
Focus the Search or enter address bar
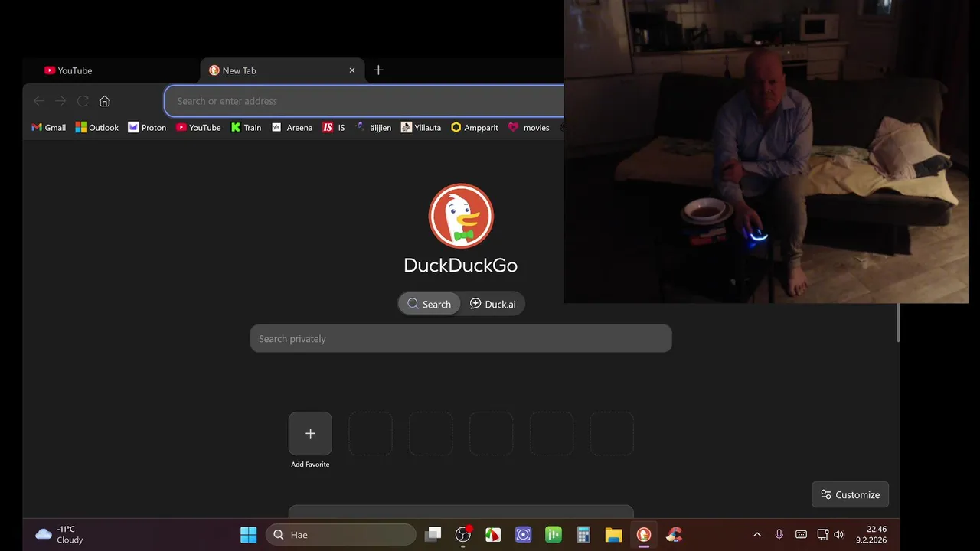364,101
